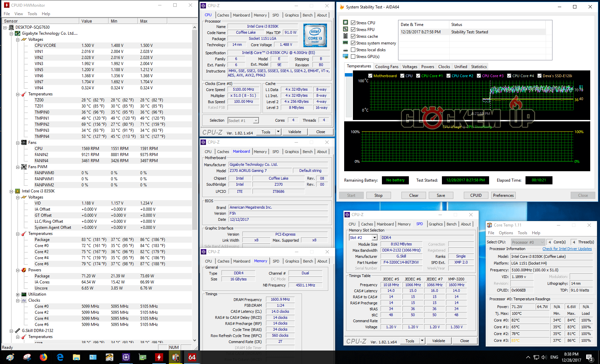Click the HWMonitor vertical scrollbar down arrow
600x364 pixels.
pyautogui.click(x=194, y=341)
